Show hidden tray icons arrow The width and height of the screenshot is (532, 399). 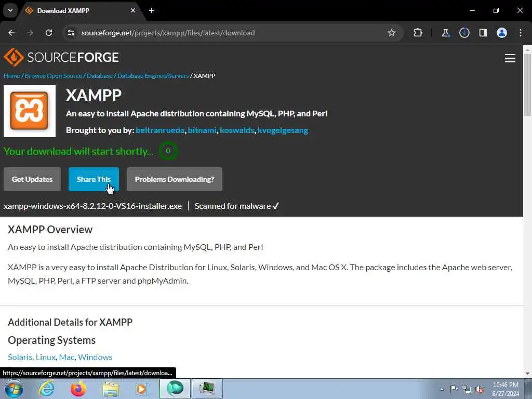point(442,389)
